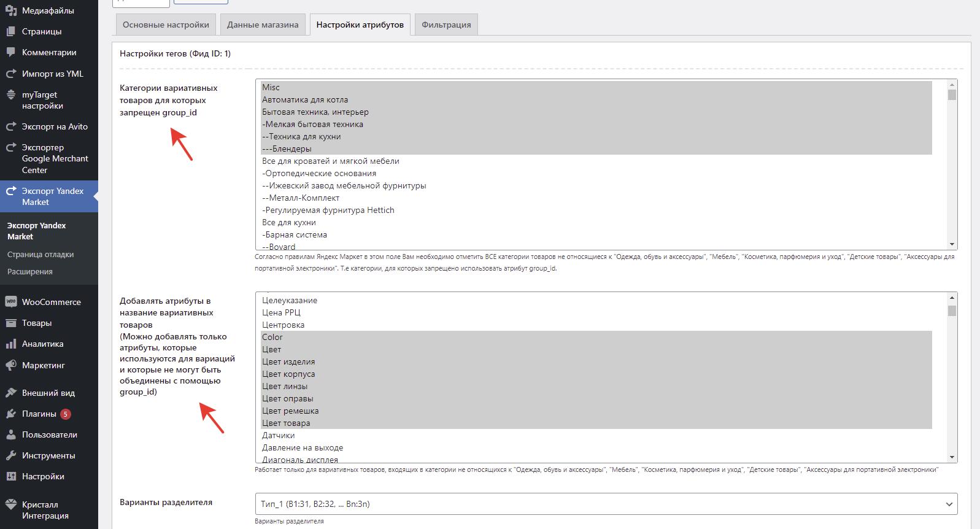Click the Плагины plug icon

[10, 414]
